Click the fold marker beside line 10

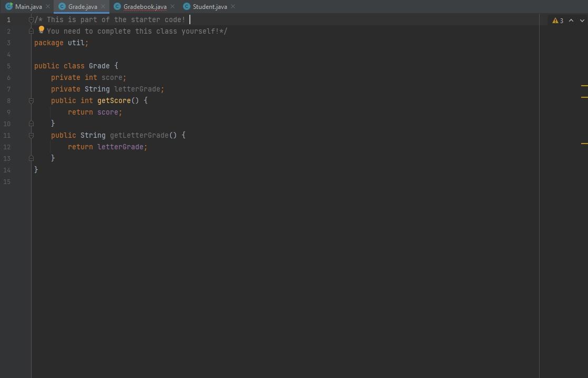(31, 123)
